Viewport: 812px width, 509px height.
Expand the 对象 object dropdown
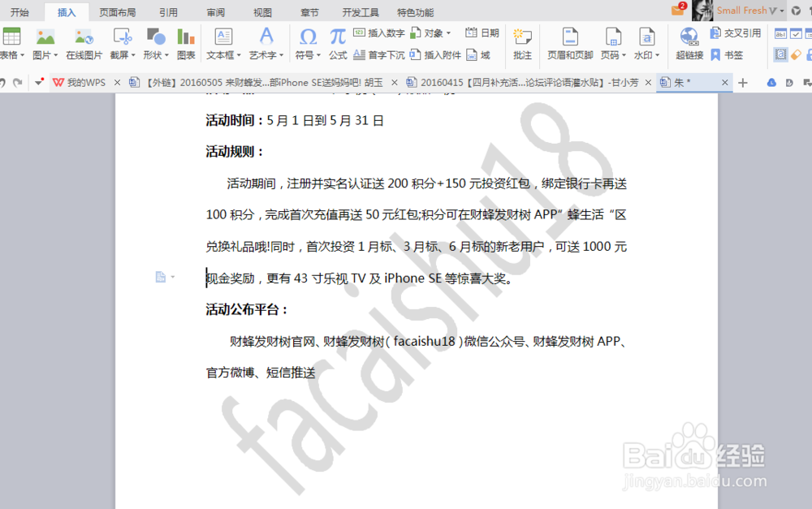[448, 33]
